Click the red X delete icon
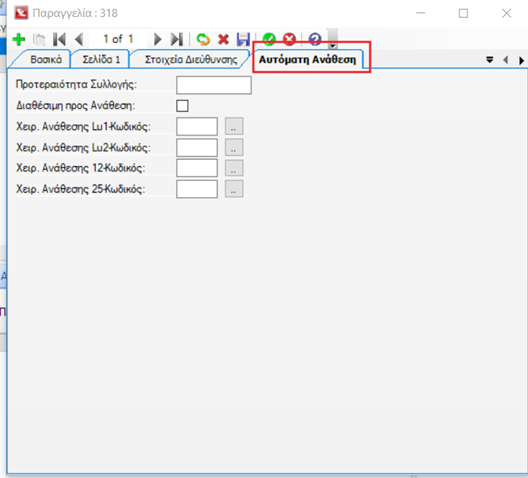This screenshot has width=528, height=478. pos(223,39)
